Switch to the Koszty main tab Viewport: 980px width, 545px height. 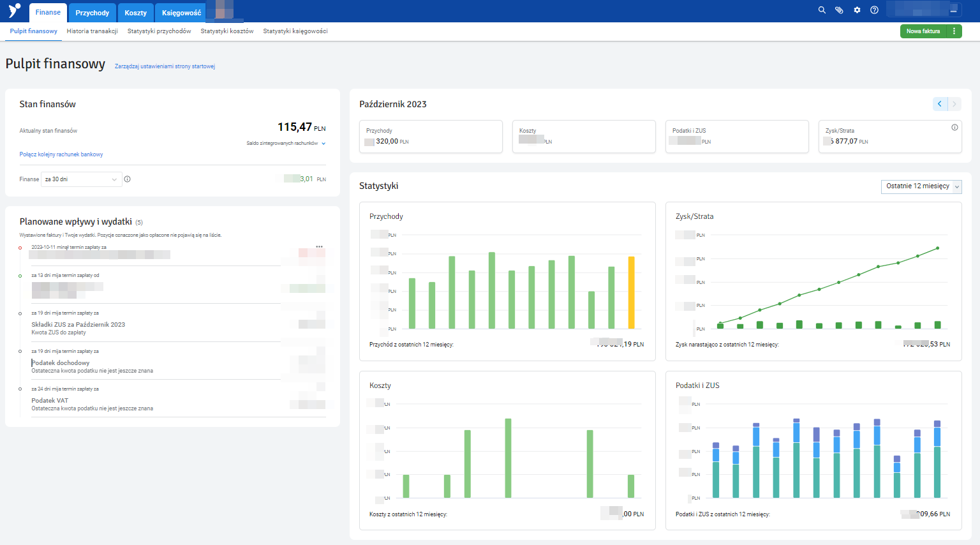(x=135, y=13)
